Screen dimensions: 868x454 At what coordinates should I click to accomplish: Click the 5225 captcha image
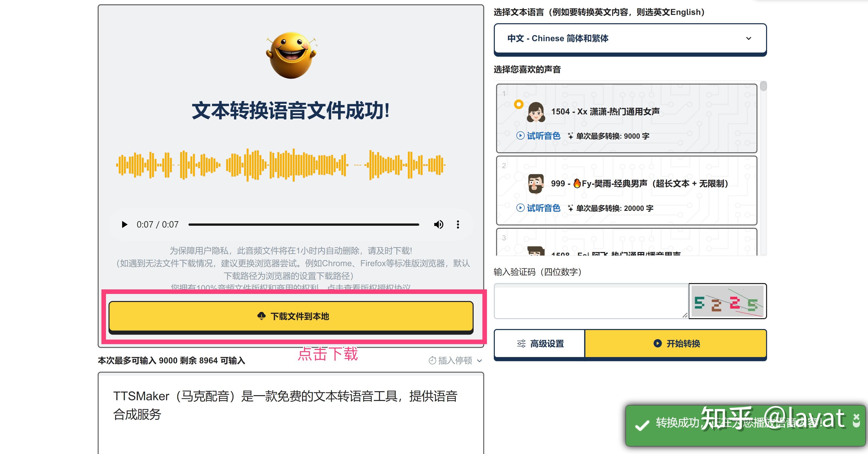pyautogui.click(x=727, y=301)
